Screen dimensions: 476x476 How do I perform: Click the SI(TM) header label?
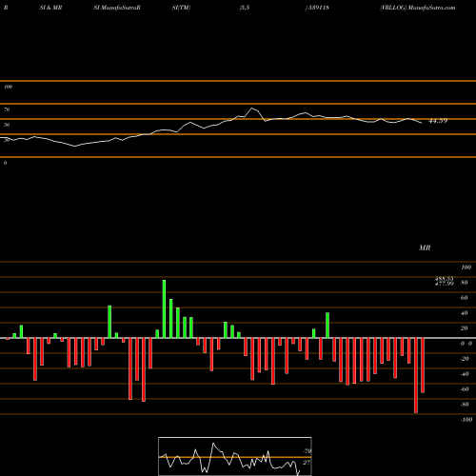point(181,8)
